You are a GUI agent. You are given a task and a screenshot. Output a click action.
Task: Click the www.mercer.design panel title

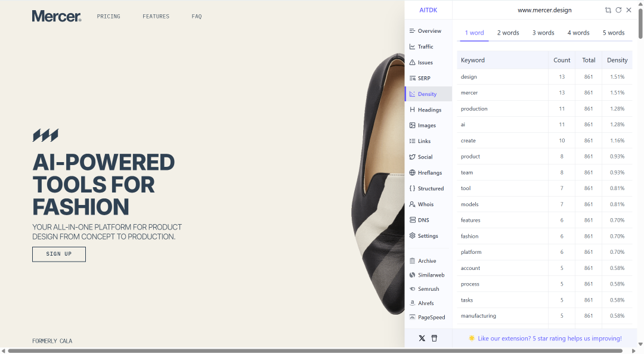pyautogui.click(x=544, y=10)
